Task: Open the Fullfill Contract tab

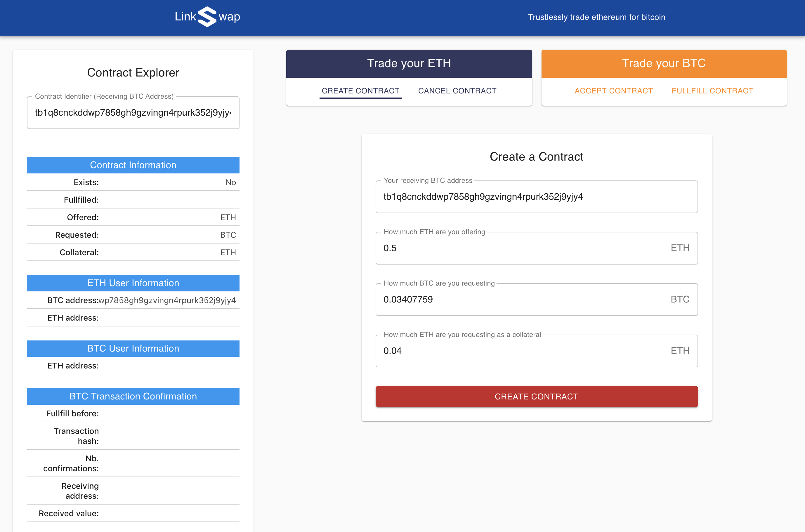Action: [x=712, y=91]
